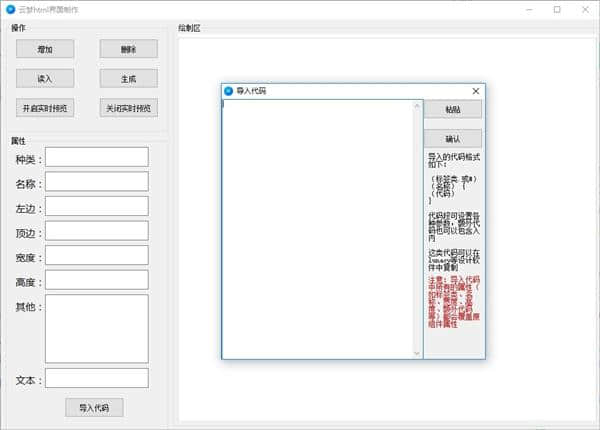Screen dimensions: 600x430
Task: Focus the 文本 input field
Action: (x=97, y=378)
